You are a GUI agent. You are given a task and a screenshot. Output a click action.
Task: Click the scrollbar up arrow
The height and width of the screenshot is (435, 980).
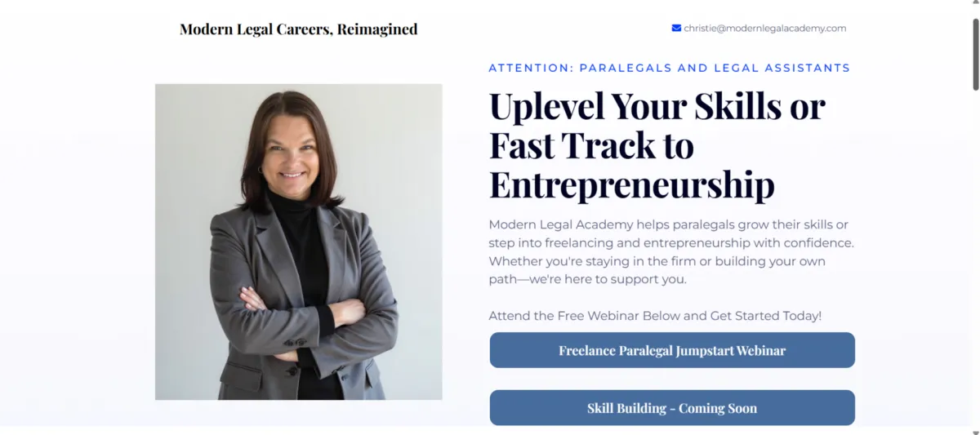[973, 7]
